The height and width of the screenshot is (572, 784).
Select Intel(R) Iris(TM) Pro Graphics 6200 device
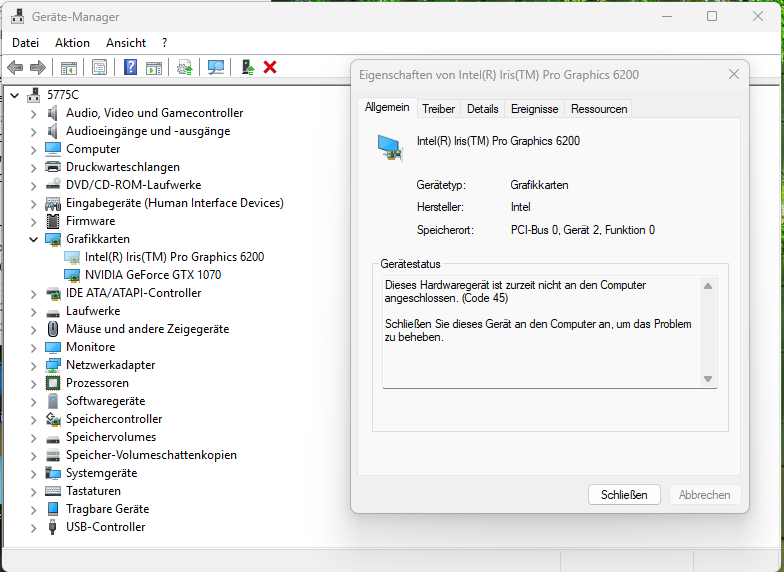pyautogui.click(x=174, y=257)
